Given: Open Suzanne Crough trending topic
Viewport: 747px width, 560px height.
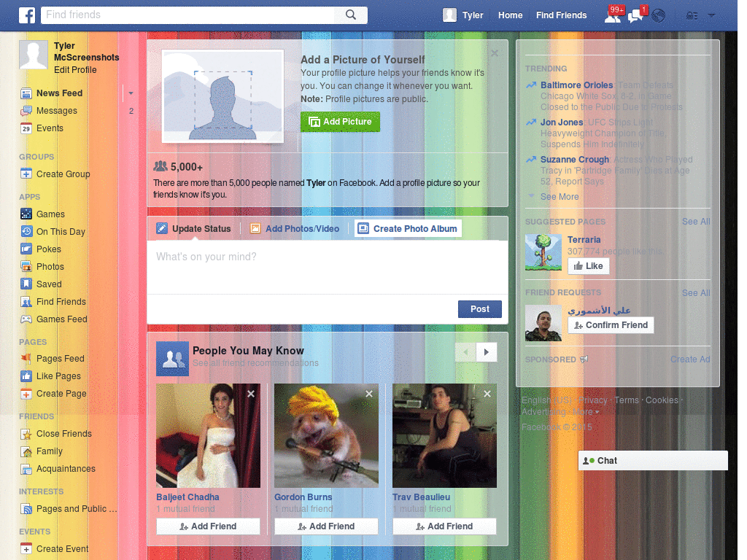Looking at the screenshot, I should [x=575, y=160].
